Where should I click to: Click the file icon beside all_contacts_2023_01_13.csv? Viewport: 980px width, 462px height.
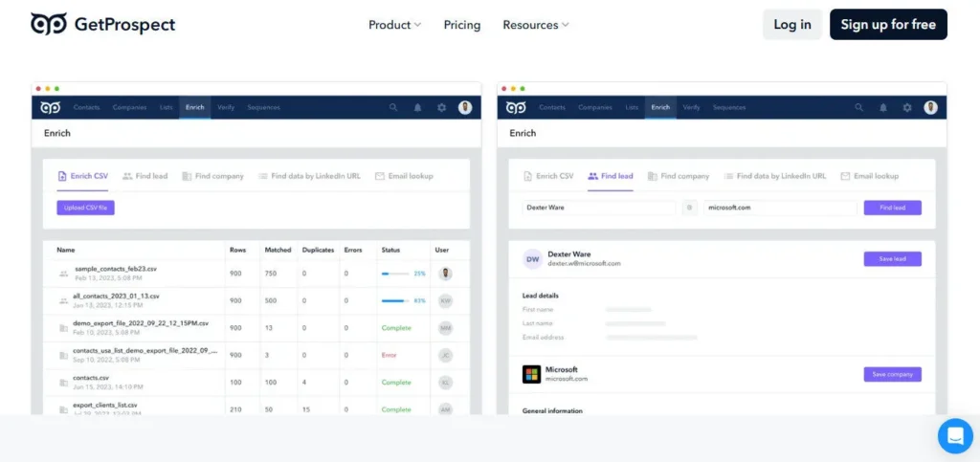point(63,300)
